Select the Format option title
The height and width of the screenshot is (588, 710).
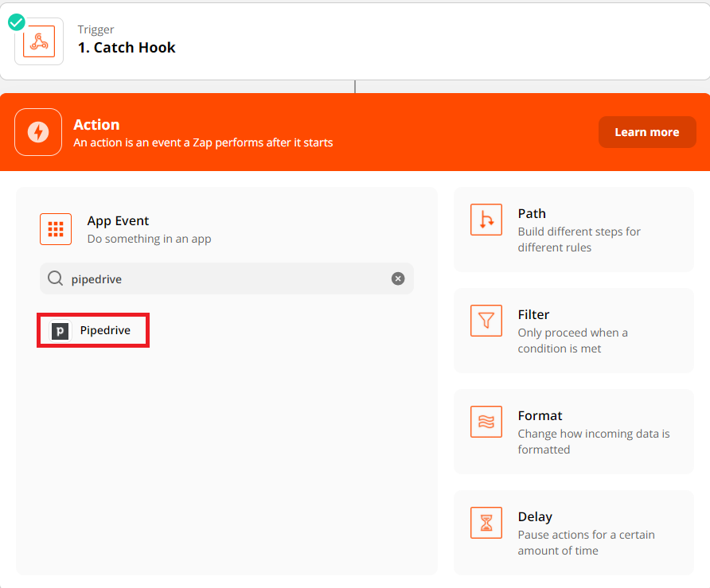point(540,415)
